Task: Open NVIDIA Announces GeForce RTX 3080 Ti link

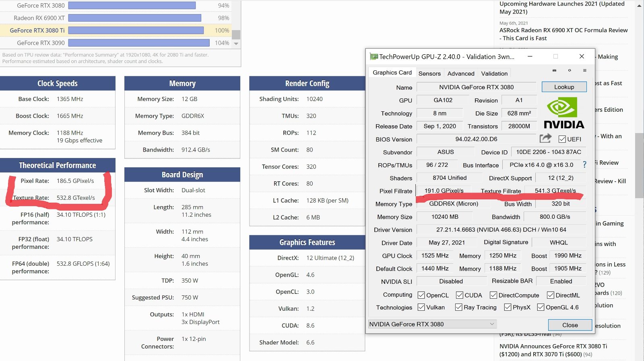Action: pos(553,350)
